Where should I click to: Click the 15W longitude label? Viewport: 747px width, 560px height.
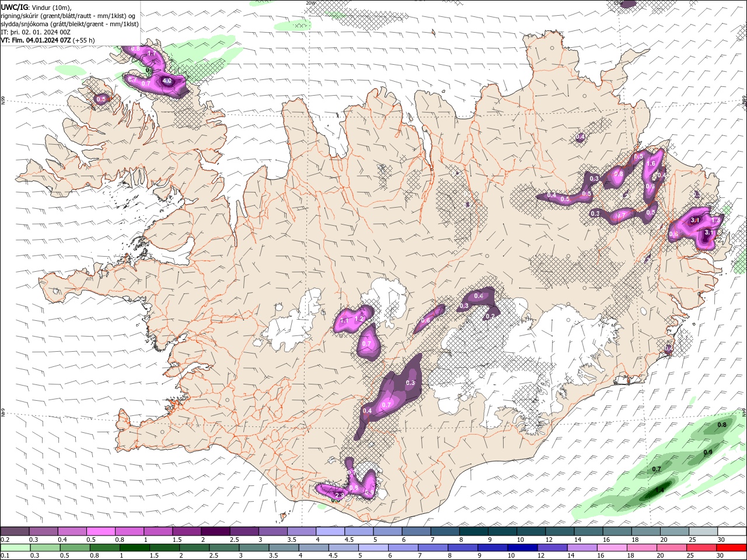[618, 3]
